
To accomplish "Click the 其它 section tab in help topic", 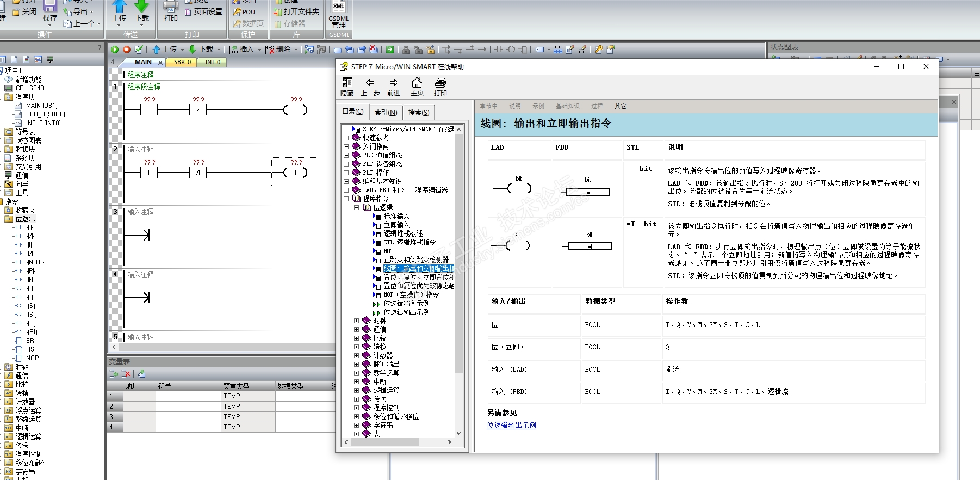I will click(x=620, y=106).
